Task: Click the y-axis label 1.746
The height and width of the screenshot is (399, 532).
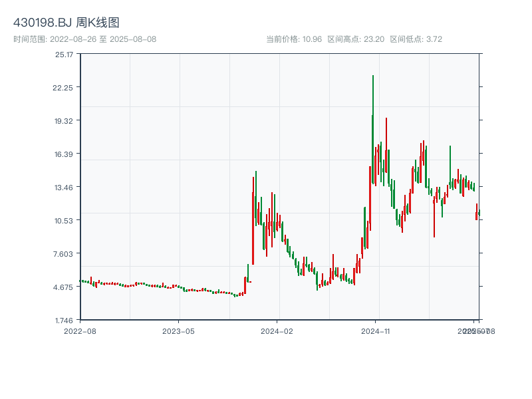Action: pos(64,321)
